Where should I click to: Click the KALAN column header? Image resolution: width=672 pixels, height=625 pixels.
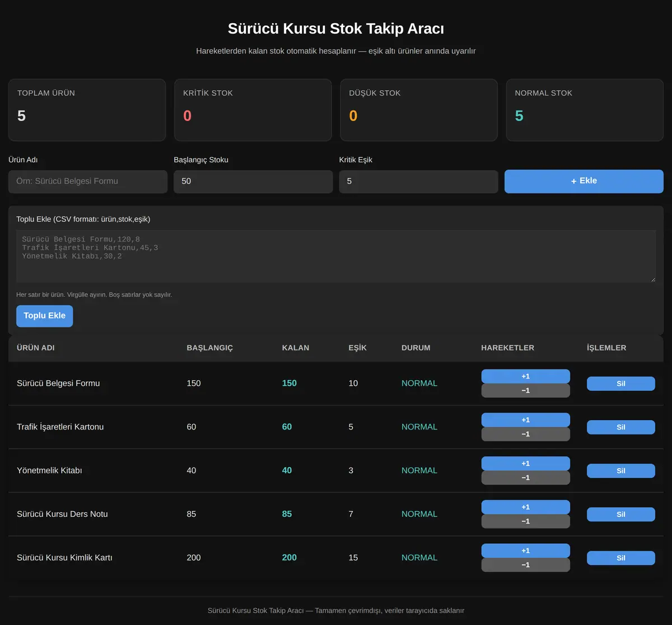[296, 348]
